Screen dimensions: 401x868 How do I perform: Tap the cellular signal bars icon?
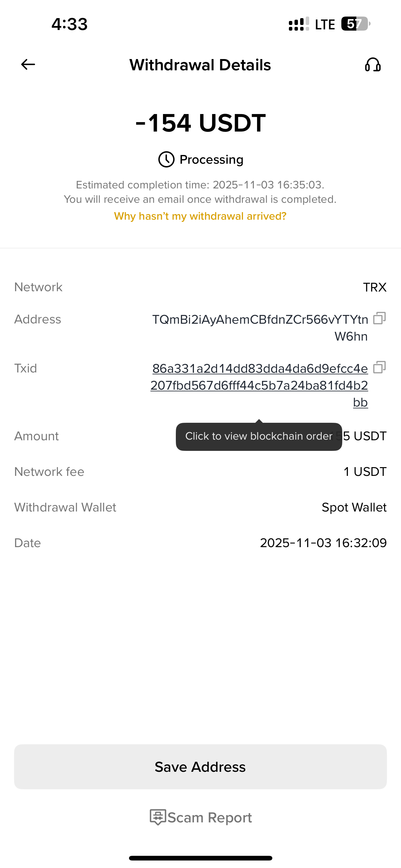pos(299,24)
